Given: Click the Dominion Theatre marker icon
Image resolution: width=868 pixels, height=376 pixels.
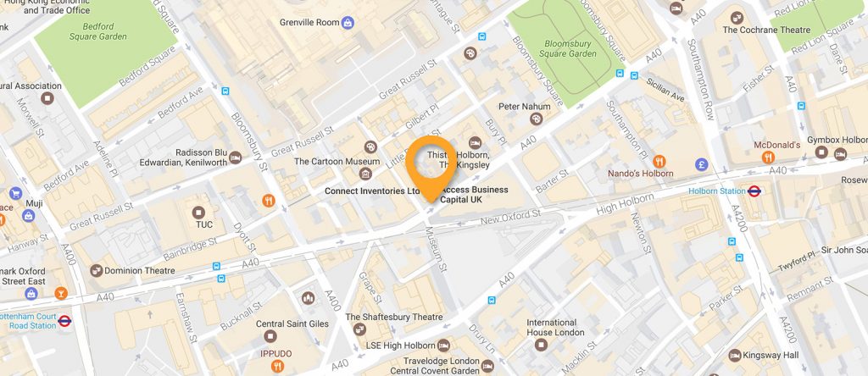Looking at the screenshot, I should tap(97, 270).
